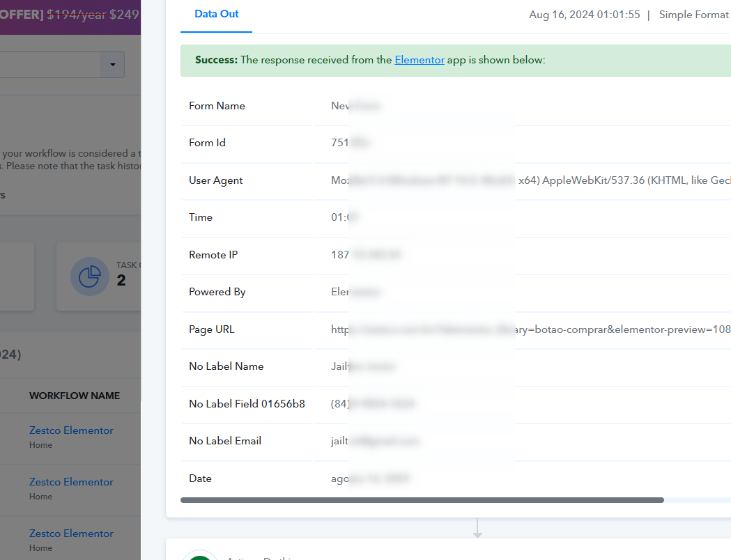Select the No Label Email row label

[x=224, y=441]
